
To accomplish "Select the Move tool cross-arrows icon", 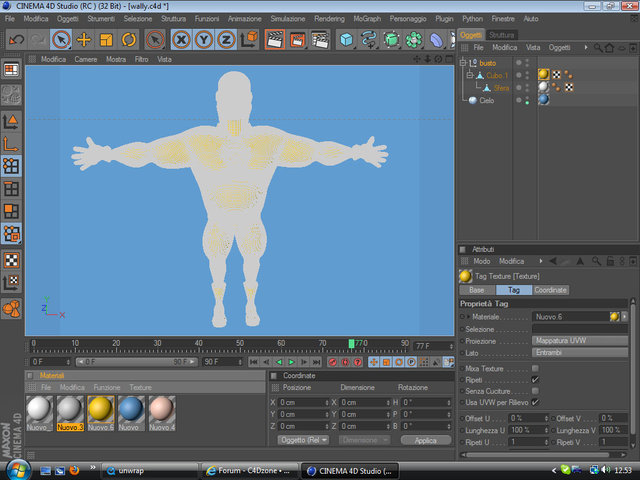I will (84, 40).
